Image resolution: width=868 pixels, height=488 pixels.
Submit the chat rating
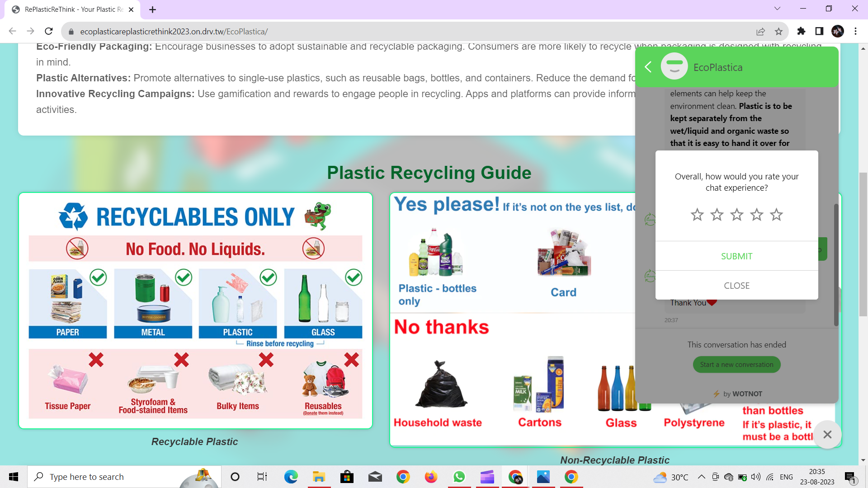[736, 256]
